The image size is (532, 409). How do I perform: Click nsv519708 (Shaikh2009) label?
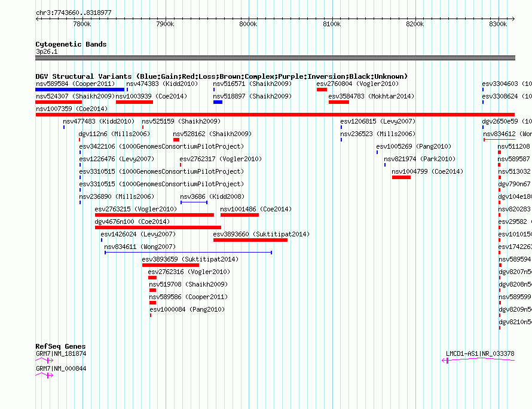[188, 284]
